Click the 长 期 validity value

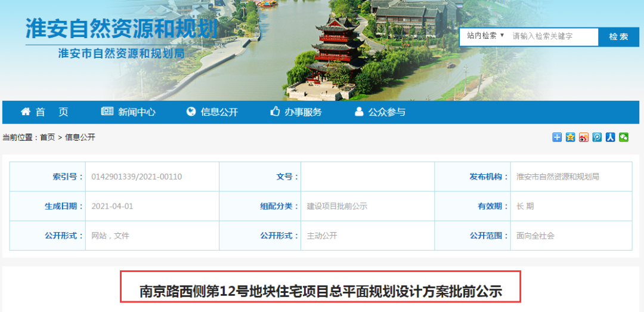coord(525,206)
